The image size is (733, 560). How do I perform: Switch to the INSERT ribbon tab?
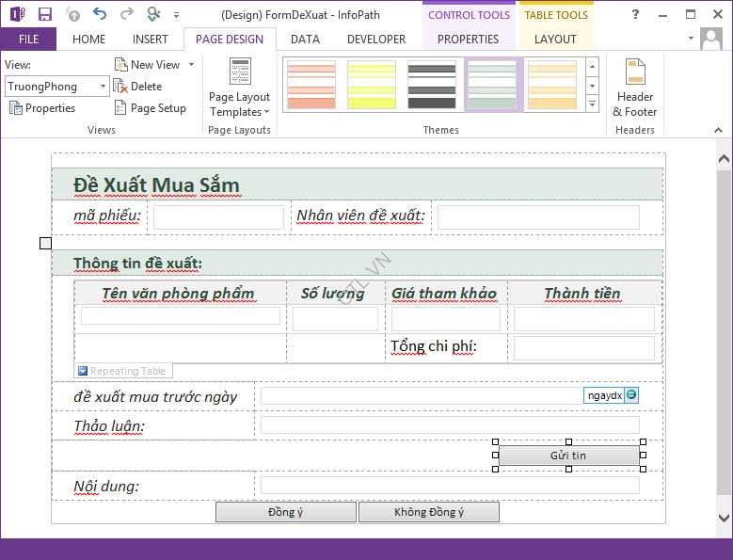151,40
